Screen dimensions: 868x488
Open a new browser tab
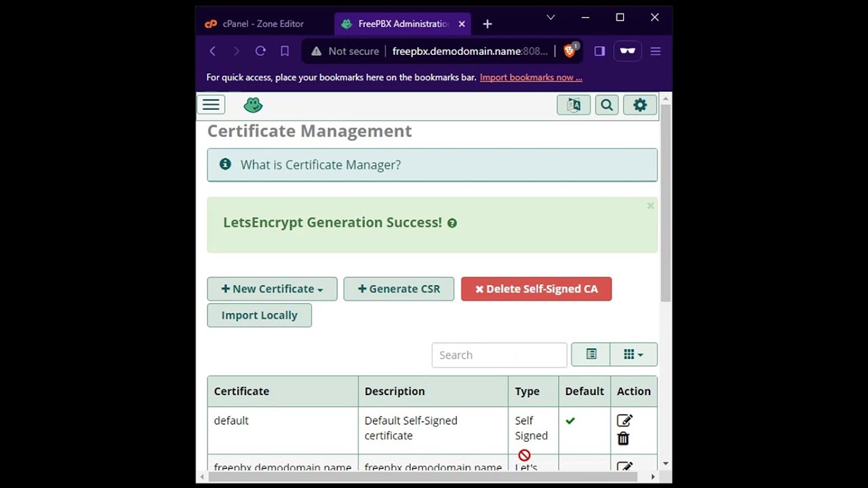[x=487, y=24]
